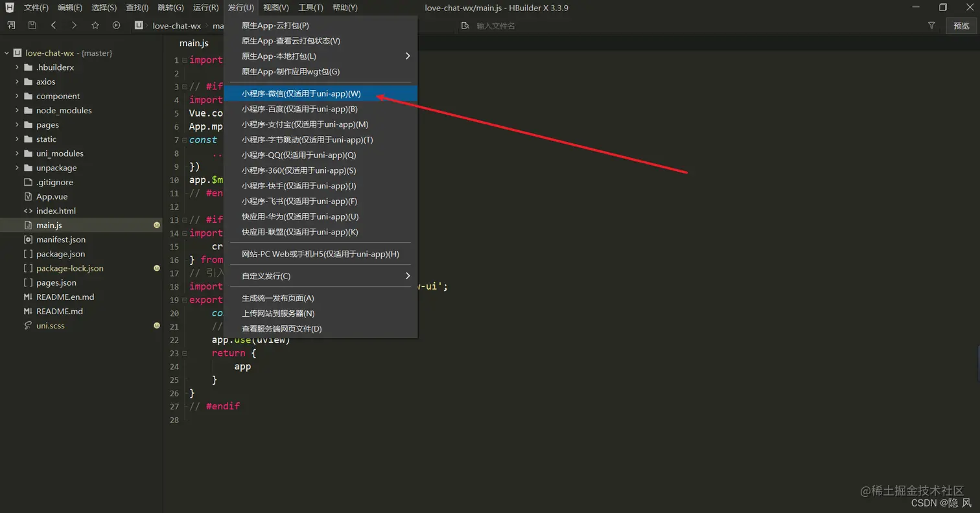The height and width of the screenshot is (513, 980).
Task: Expand the node_modules folder
Action: [17, 110]
